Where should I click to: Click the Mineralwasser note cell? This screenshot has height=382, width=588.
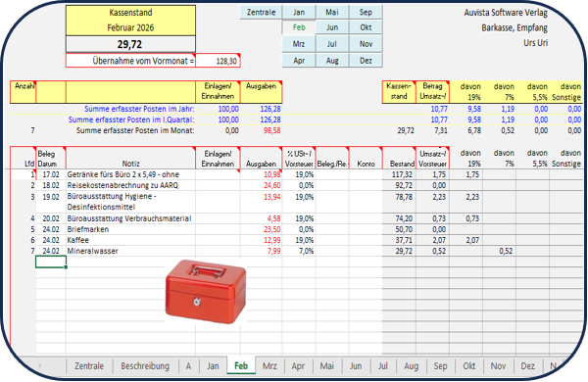(130, 251)
